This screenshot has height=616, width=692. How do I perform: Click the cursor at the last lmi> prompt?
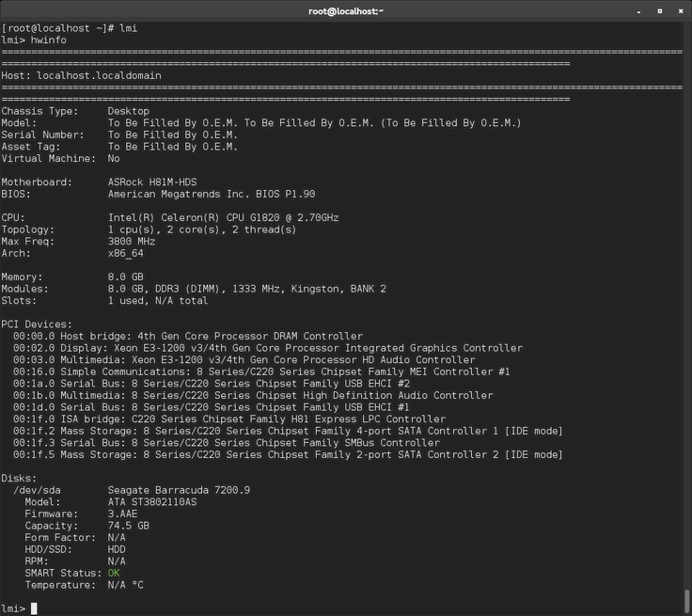pos(34,608)
